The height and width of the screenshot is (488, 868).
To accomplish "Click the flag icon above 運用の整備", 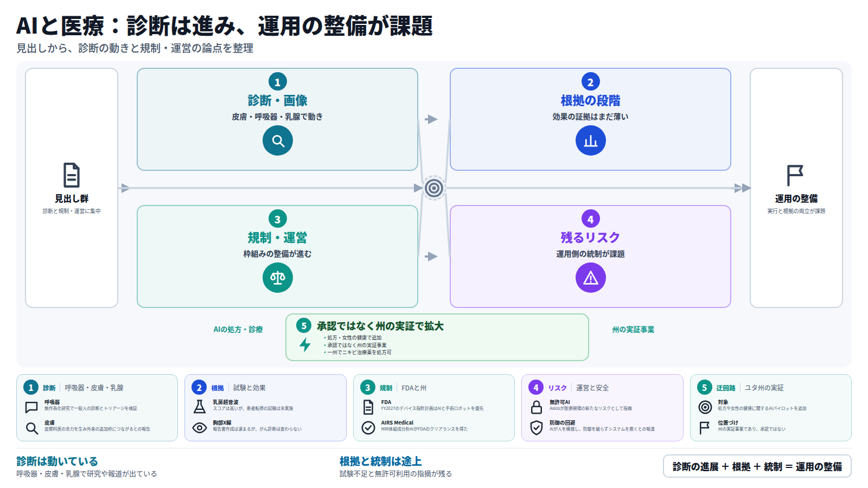I will pyautogui.click(x=795, y=176).
